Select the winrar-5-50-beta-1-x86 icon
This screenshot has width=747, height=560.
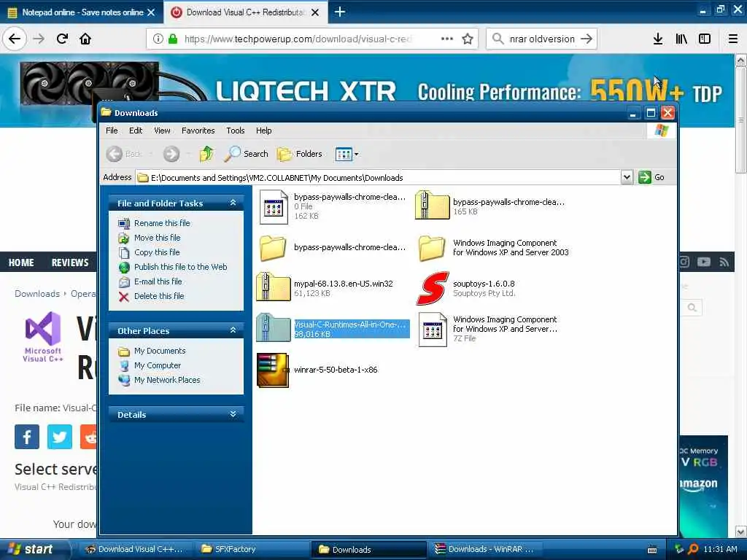[x=273, y=370]
